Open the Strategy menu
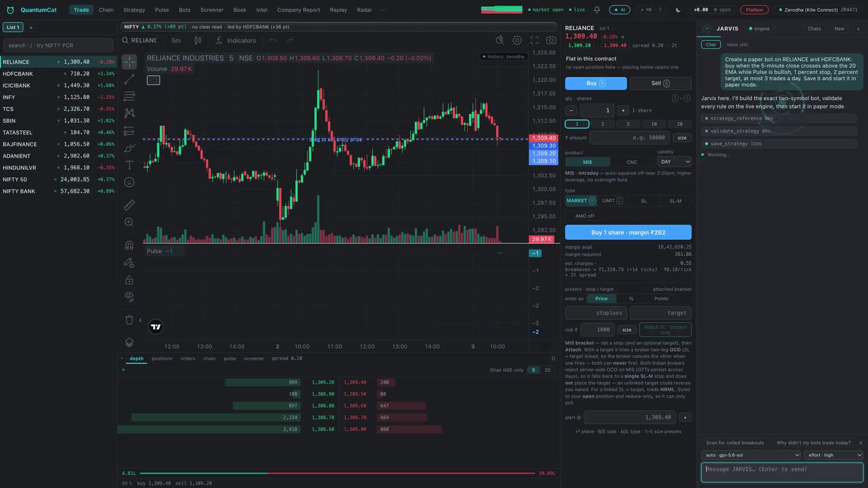The width and height of the screenshot is (868, 488). click(134, 10)
